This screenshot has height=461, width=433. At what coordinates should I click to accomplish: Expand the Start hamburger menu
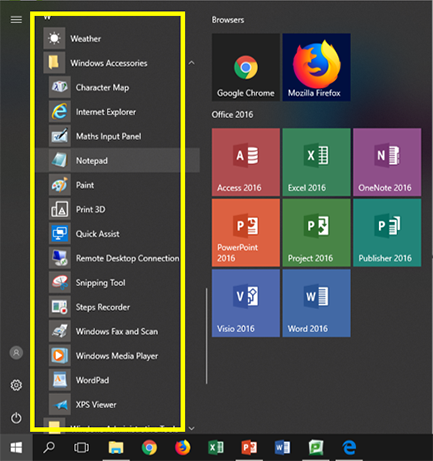coord(16,20)
